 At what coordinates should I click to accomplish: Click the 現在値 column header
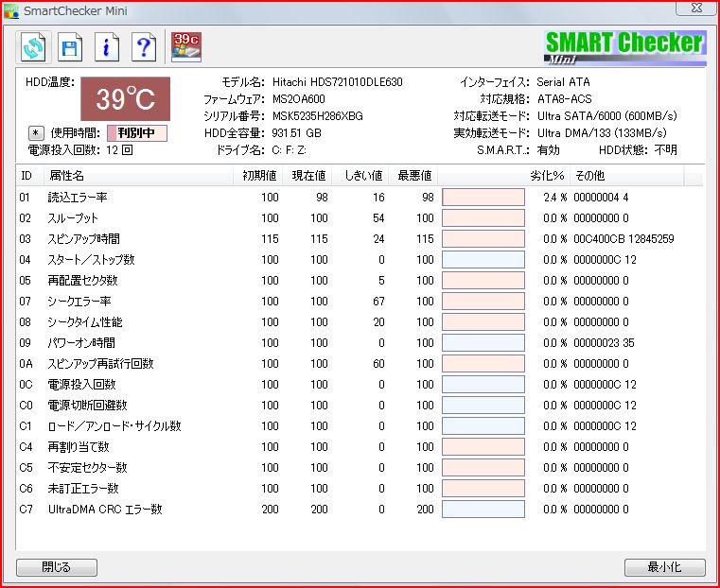pyautogui.click(x=307, y=176)
